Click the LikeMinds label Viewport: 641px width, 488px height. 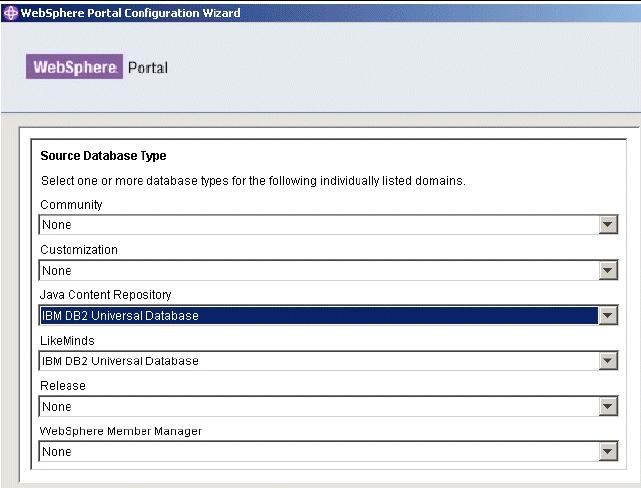pyautogui.click(x=67, y=340)
